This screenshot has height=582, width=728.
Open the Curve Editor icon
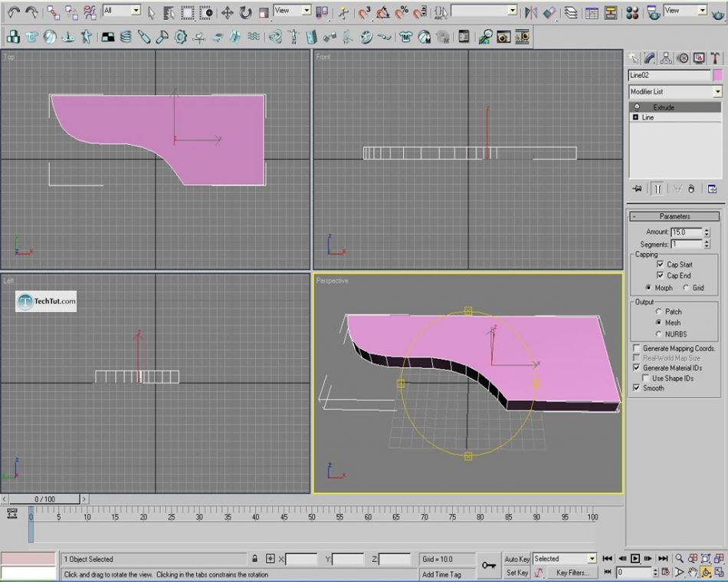click(x=592, y=12)
